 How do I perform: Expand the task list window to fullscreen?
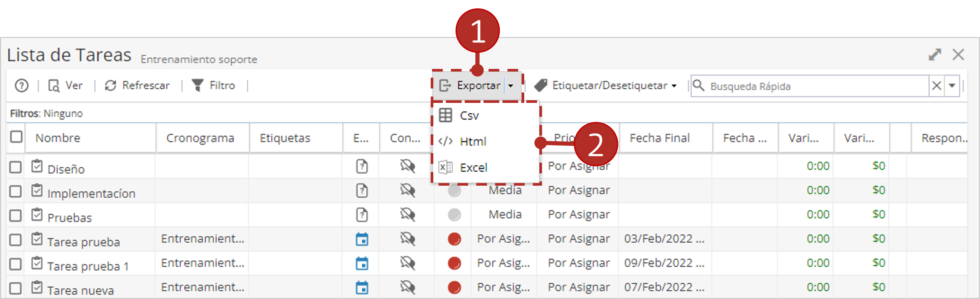(x=935, y=55)
